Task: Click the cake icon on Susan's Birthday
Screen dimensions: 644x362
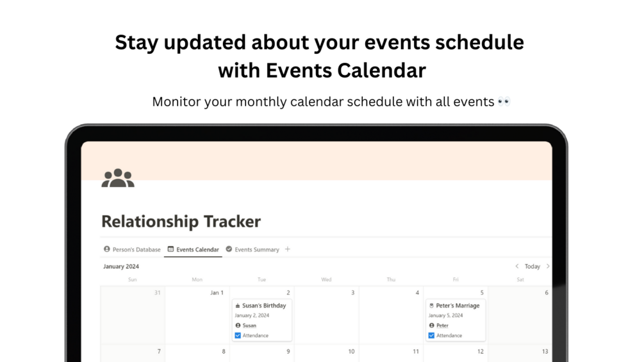Action: (x=238, y=306)
